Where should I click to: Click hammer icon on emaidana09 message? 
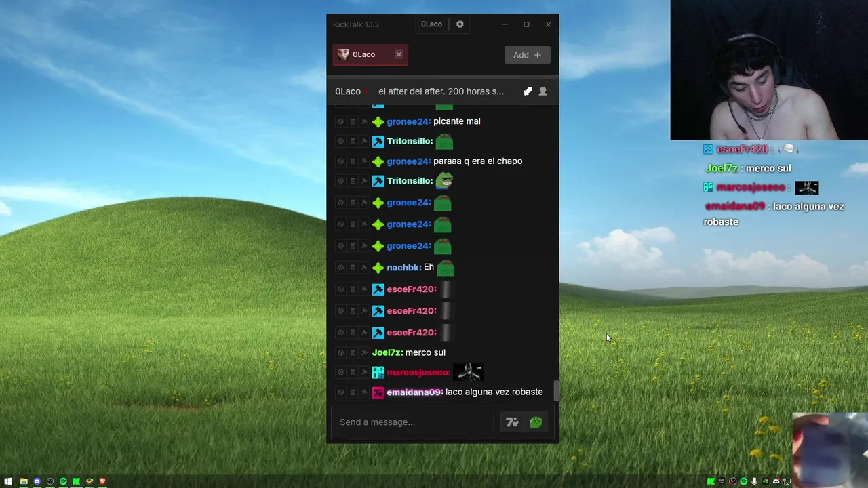[363, 392]
